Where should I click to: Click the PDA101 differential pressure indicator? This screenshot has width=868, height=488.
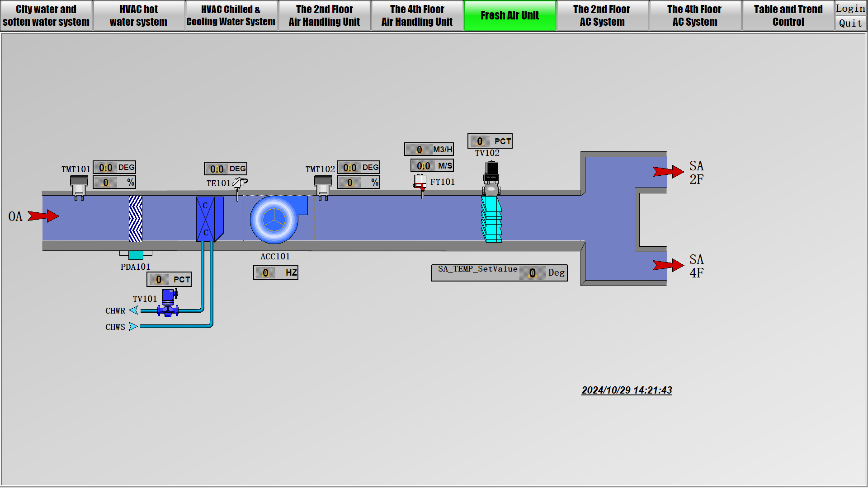point(136,255)
